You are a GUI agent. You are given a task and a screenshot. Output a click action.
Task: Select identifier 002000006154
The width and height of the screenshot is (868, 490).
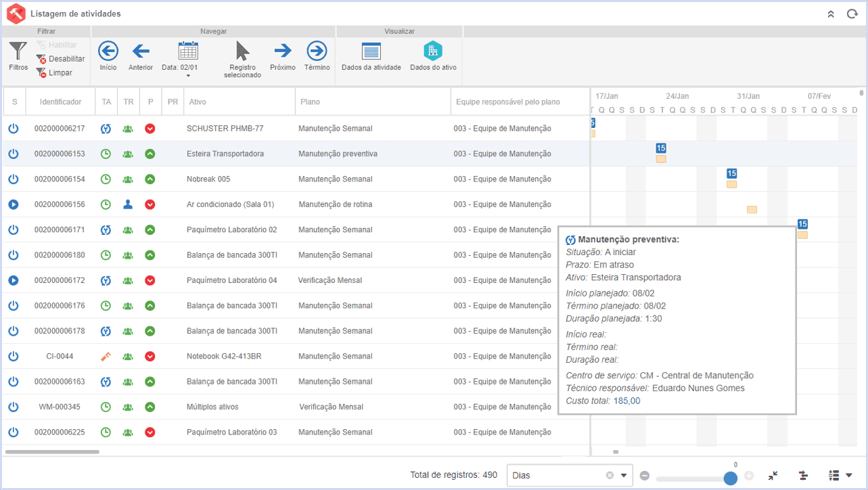(x=60, y=179)
